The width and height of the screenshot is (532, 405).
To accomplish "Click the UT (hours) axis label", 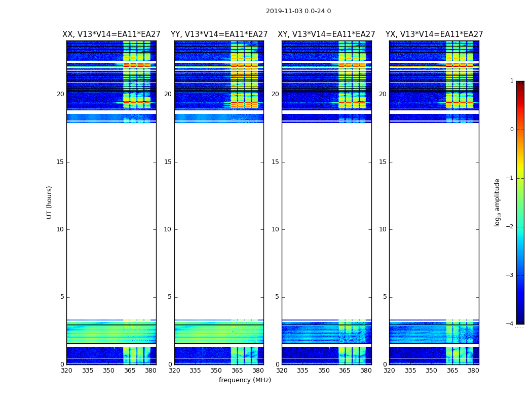I will (49, 202).
